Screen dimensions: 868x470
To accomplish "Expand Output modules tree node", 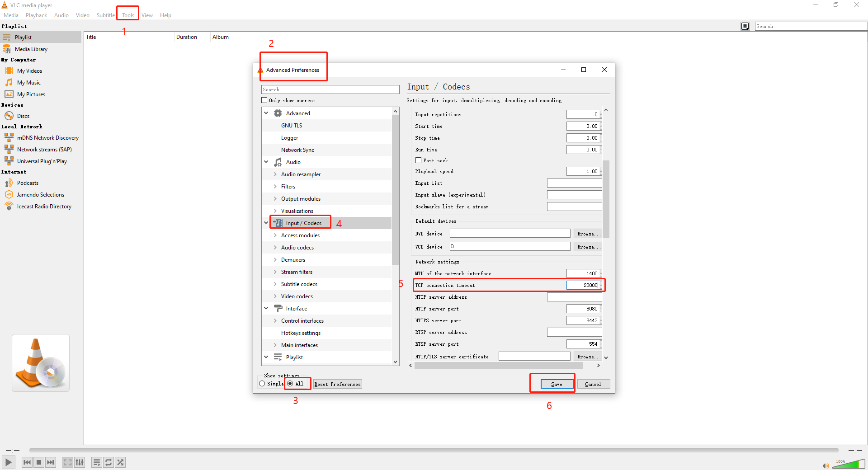I will pyautogui.click(x=275, y=198).
